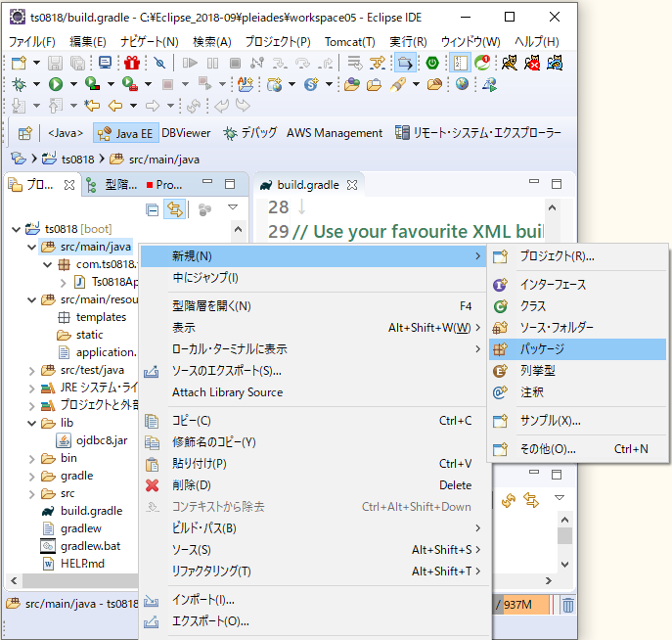Select Source Folder in the New submenu
The height and width of the screenshot is (640, 672).
(x=577, y=328)
